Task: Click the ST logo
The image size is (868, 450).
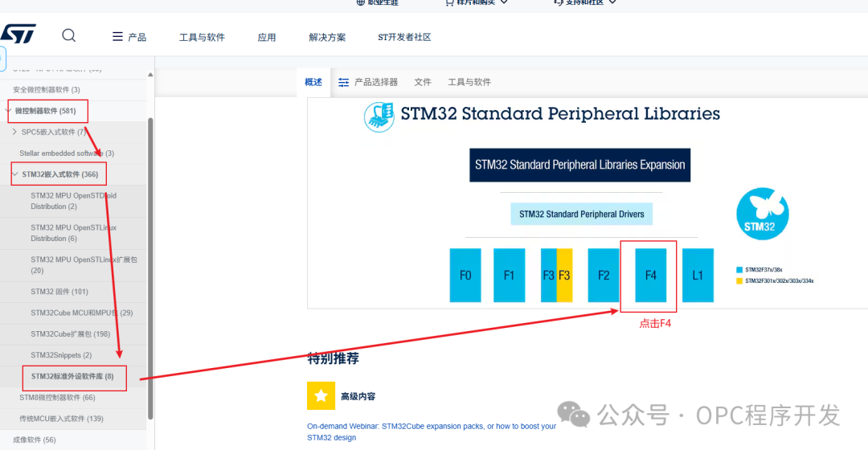Action: [x=18, y=34]
